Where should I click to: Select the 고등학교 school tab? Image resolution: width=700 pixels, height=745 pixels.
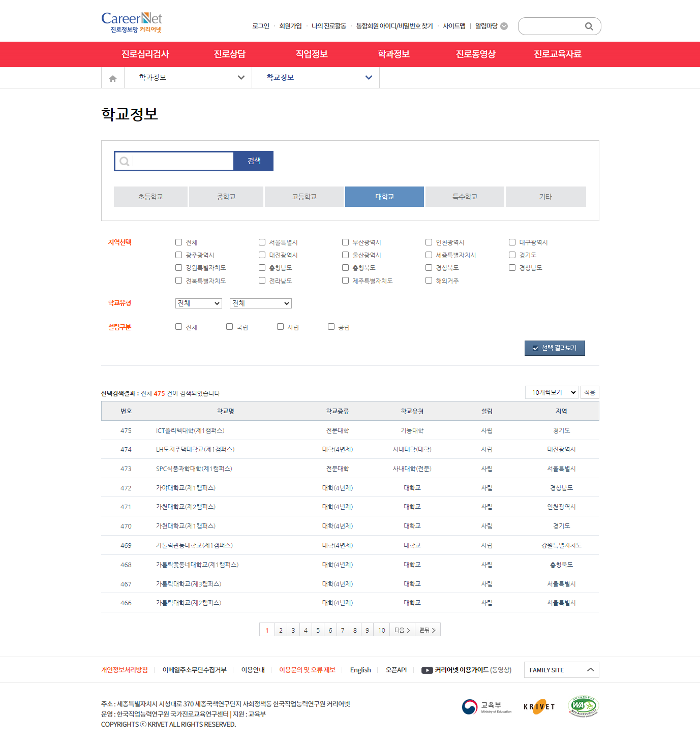pos(304,197)
